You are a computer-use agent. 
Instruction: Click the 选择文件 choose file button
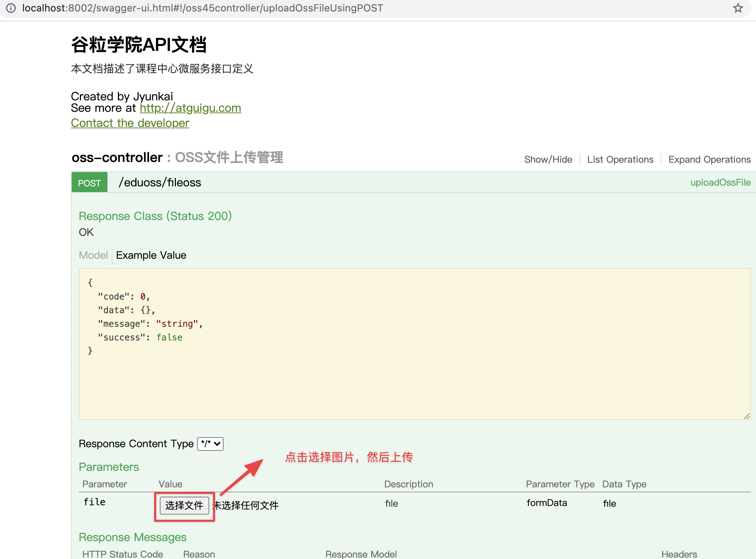[184, 505]
